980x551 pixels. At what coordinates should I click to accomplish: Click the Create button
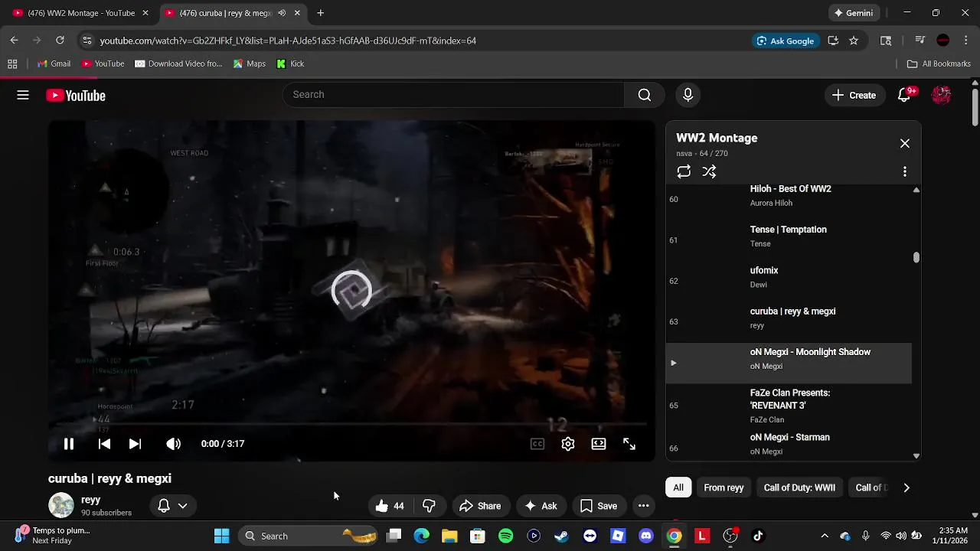[x=854, y=95]
